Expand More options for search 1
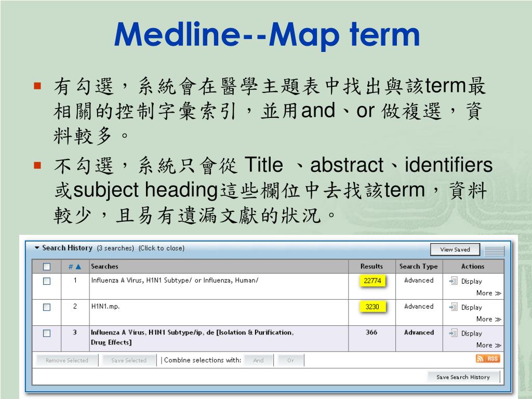 coord(488,293)
